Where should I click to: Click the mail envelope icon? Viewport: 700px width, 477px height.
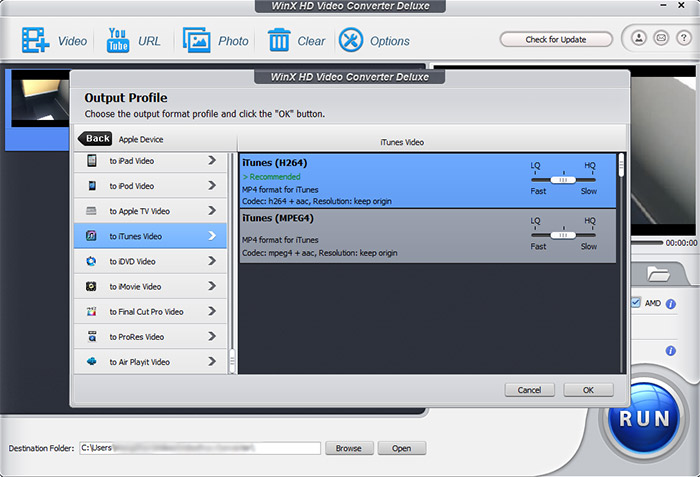pyautogui.click(x=661, y=38)
